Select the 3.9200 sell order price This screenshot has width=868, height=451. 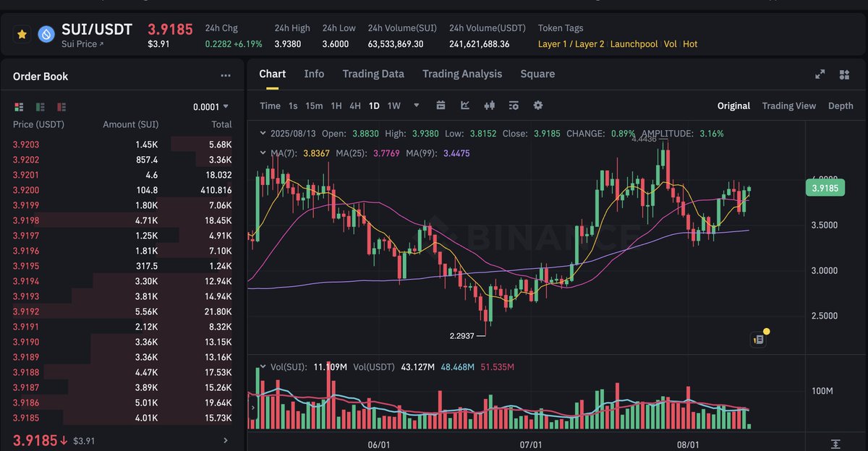pyautogui.click(x=26, y=190)
